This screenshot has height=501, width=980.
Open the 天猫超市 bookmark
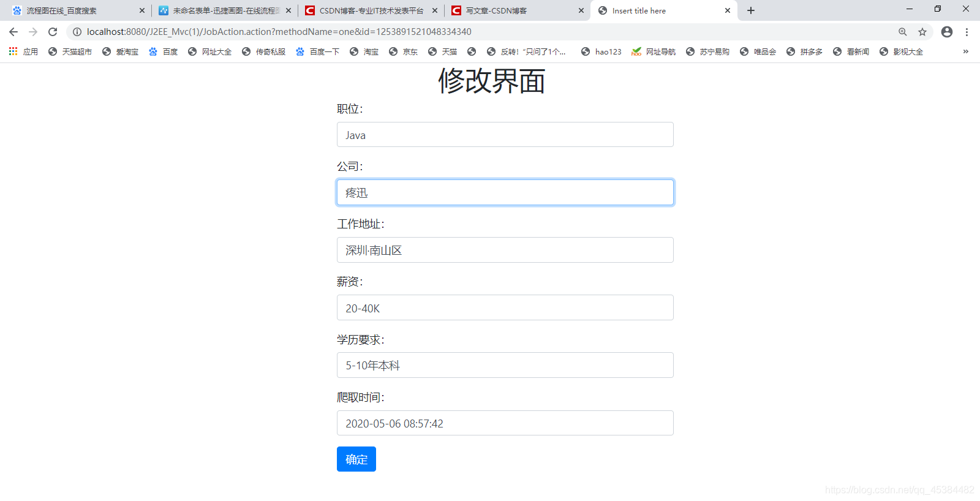point(70,51)
